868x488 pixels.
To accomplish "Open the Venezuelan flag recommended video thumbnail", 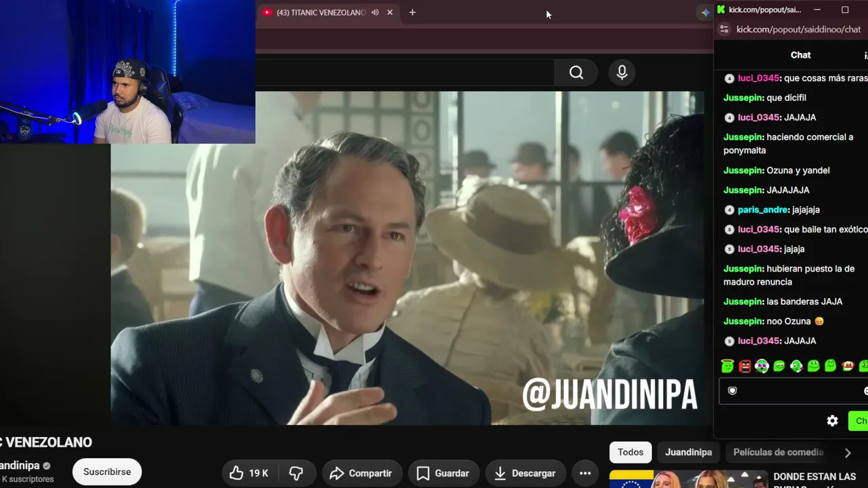I will 688,479.
